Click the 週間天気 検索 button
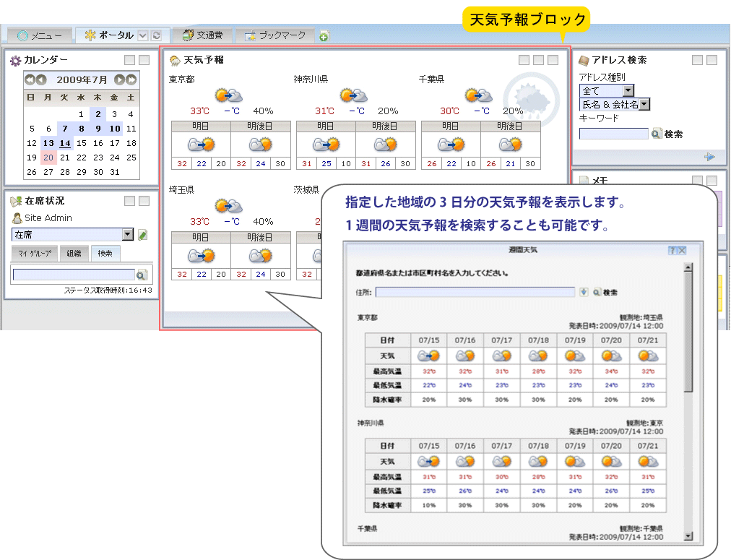This screenshot has width=731, height=560. pos(605,292)
